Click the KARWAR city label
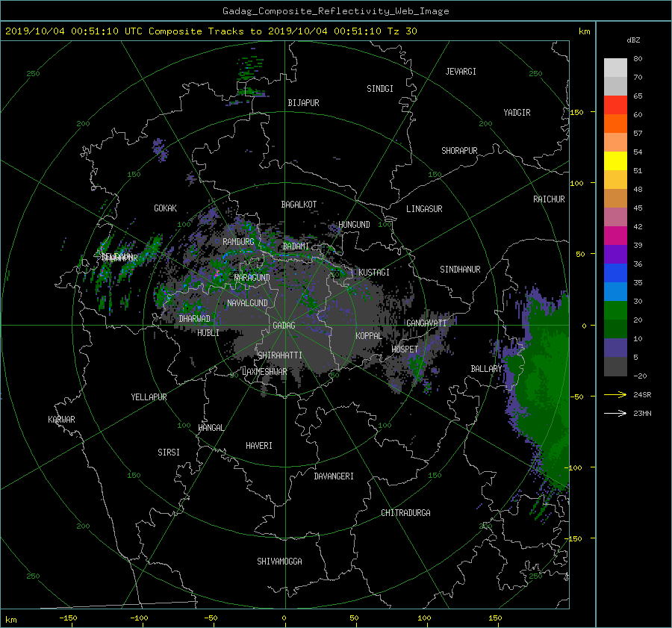The height and width of the screenshot is (628, 672). click(61, 419)
